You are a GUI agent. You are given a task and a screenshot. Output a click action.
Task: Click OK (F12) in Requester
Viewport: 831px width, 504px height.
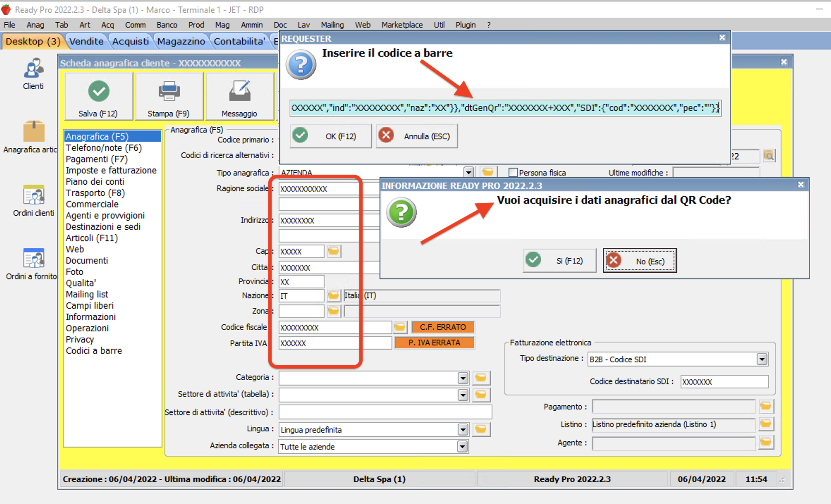tap(330, 136)
